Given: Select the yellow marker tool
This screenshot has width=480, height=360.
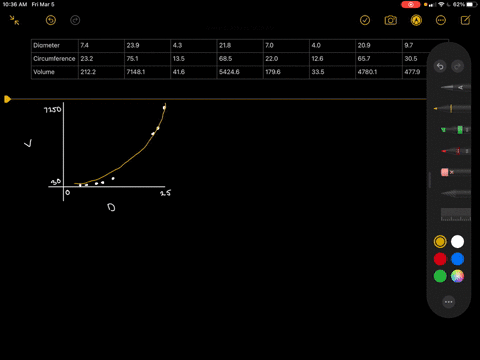Looking at the screenshot, I should (x=452, y=108).
